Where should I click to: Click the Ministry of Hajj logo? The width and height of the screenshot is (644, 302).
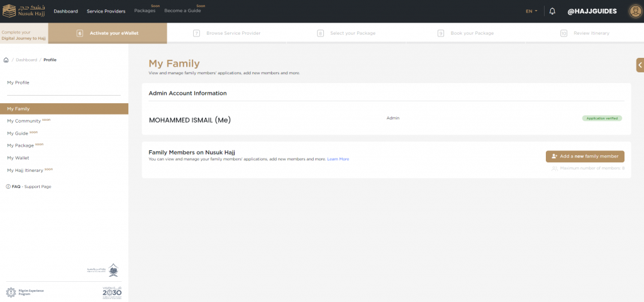pyautogui.click(x=103, y=270)
